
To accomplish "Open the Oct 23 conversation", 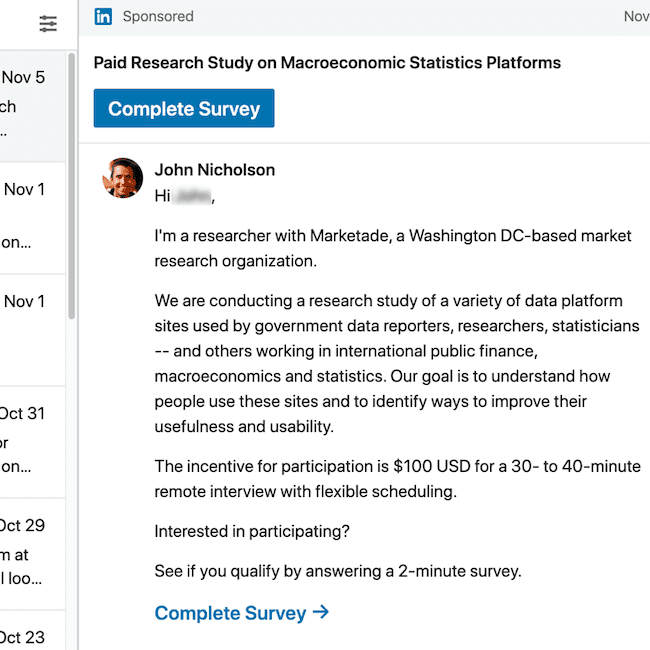I will pyautogui.click(x=32, y=631).
